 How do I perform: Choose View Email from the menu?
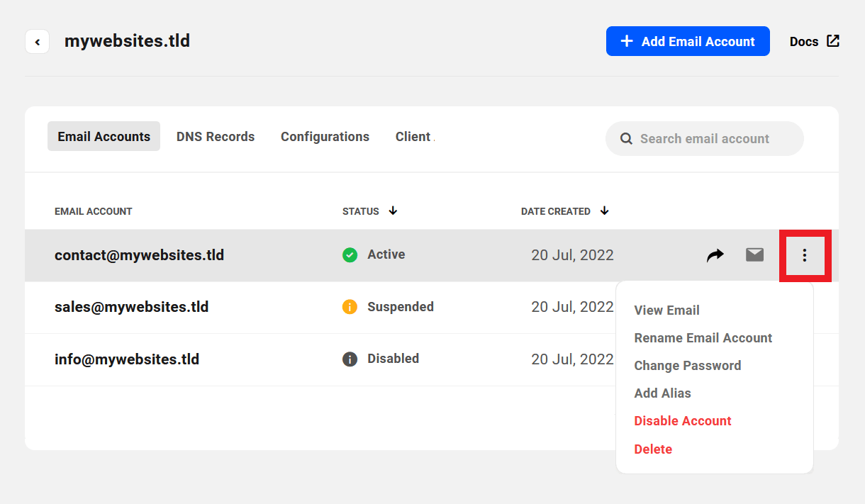pyautogui.click(x=666, y=310)
